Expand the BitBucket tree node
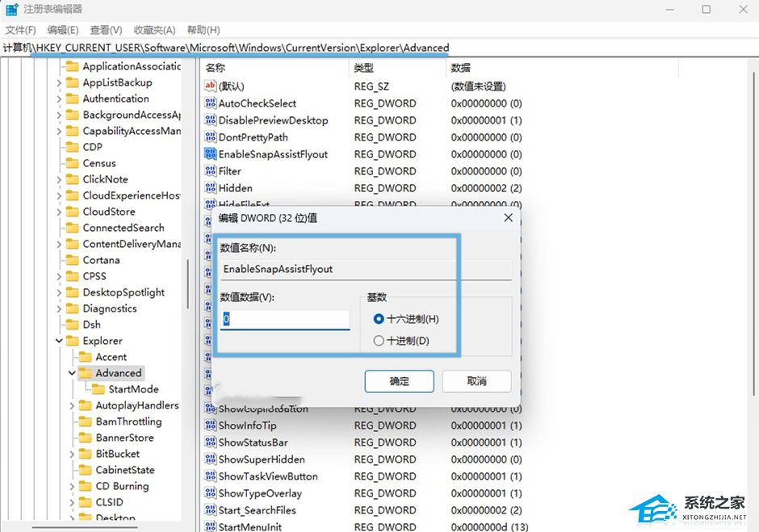 coord(72,454)
